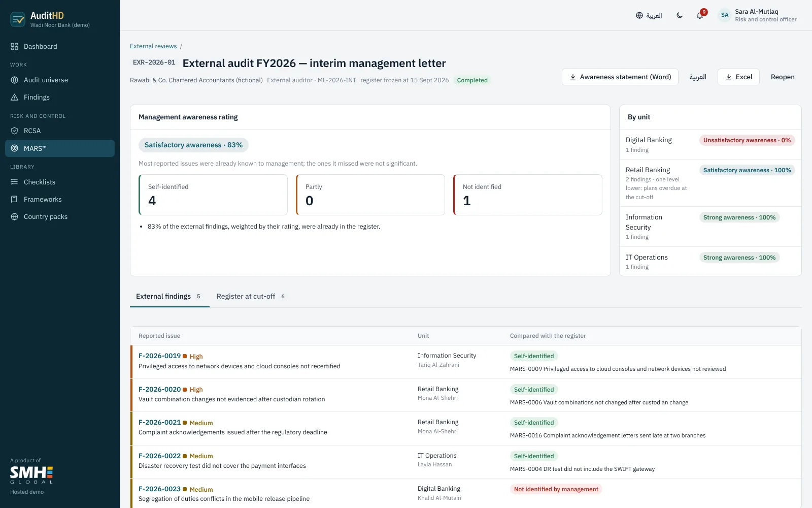Click the Reopen button
Image resolution: width=812 pixels, height=508 pixels.
coord(783,77)
